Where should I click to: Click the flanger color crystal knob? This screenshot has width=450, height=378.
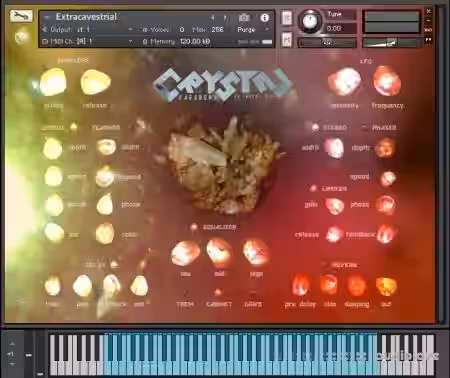105,233
